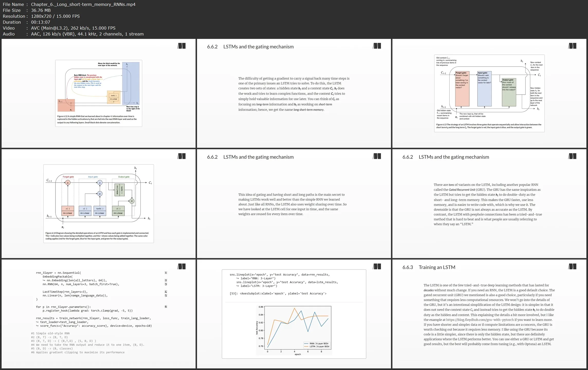
Task: Click the comment '#6 Applies gradient clipping to maximize its performance'
Action: point(78,353)
